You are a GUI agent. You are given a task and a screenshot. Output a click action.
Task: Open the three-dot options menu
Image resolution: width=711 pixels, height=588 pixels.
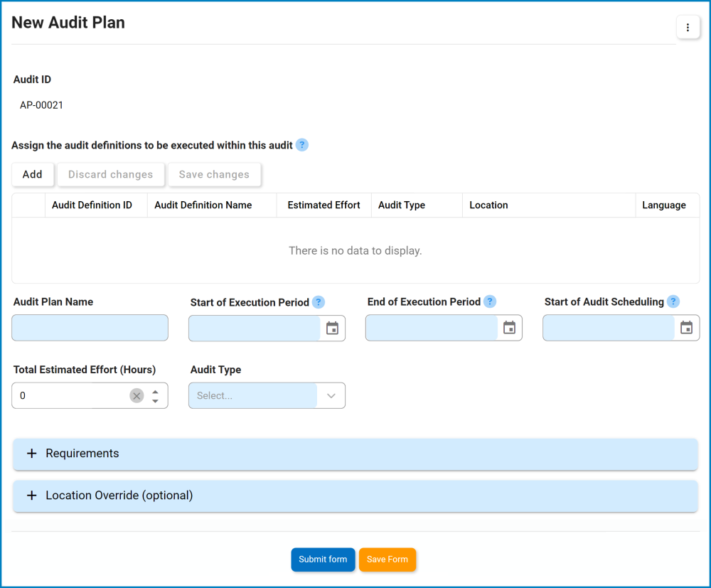point(688,28)
